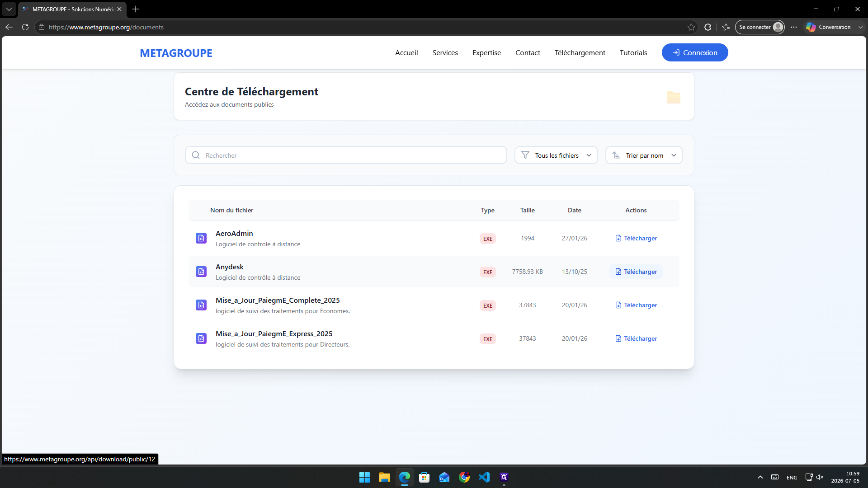Viewport: 868px width, 488px height.
Task: Open the Expertise menu item
Action: (x=486, y=52)
